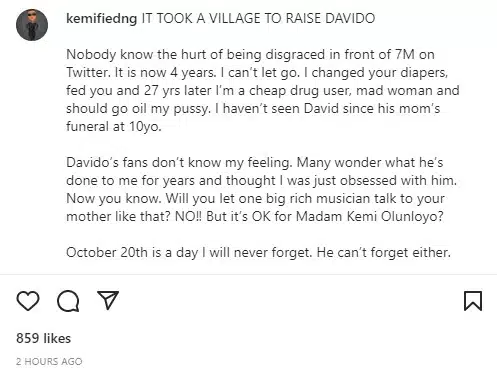Click the word "Twitter" in the caption
The width and height of the screenshot is (497, 371).
(x=88, y=72)
